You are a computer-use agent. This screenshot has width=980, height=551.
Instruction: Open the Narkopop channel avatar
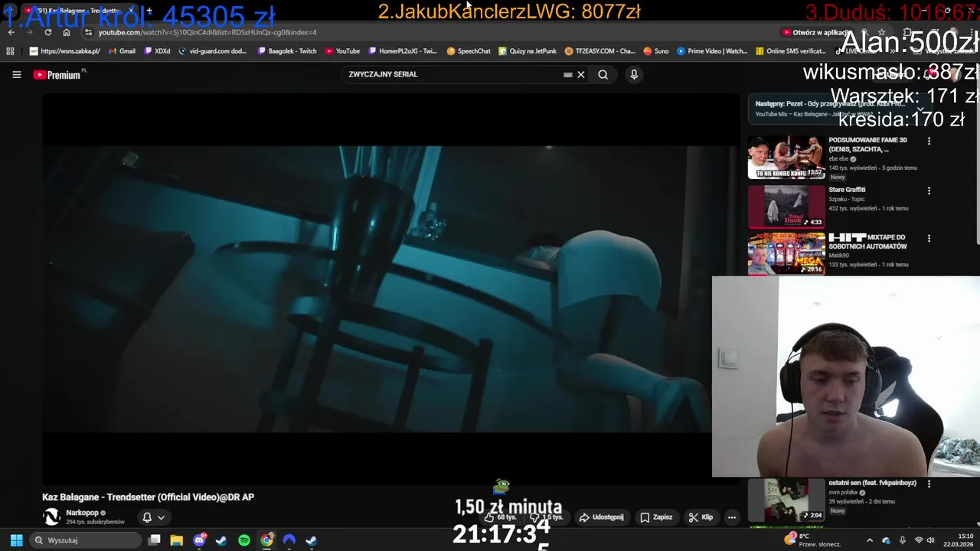pos(51,517)
